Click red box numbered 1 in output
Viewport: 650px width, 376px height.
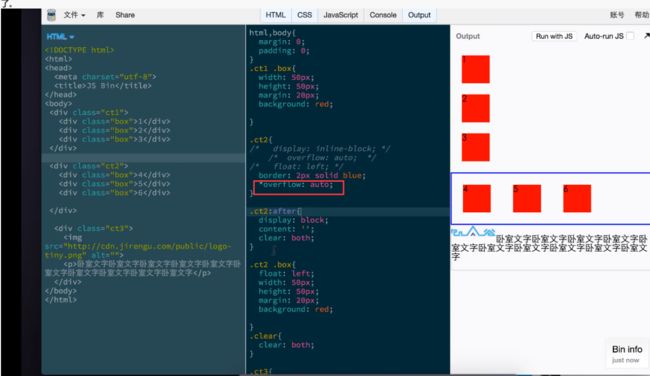tap(475, 69)
